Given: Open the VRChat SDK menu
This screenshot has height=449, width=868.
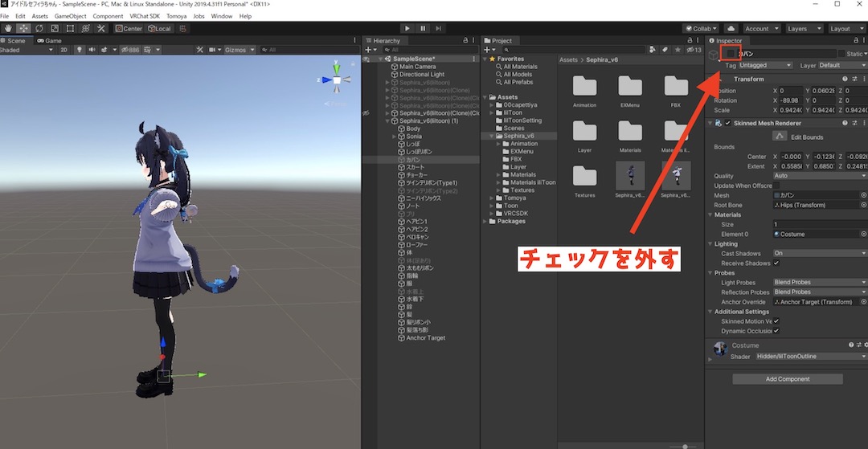Looking at the screenshot, I should click(143, 16).
